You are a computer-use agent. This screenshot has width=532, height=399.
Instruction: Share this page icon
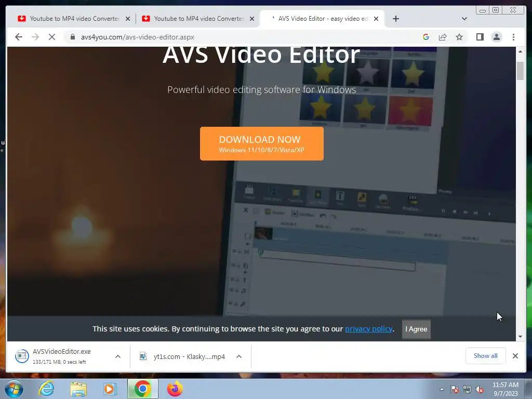click(443, 37)
